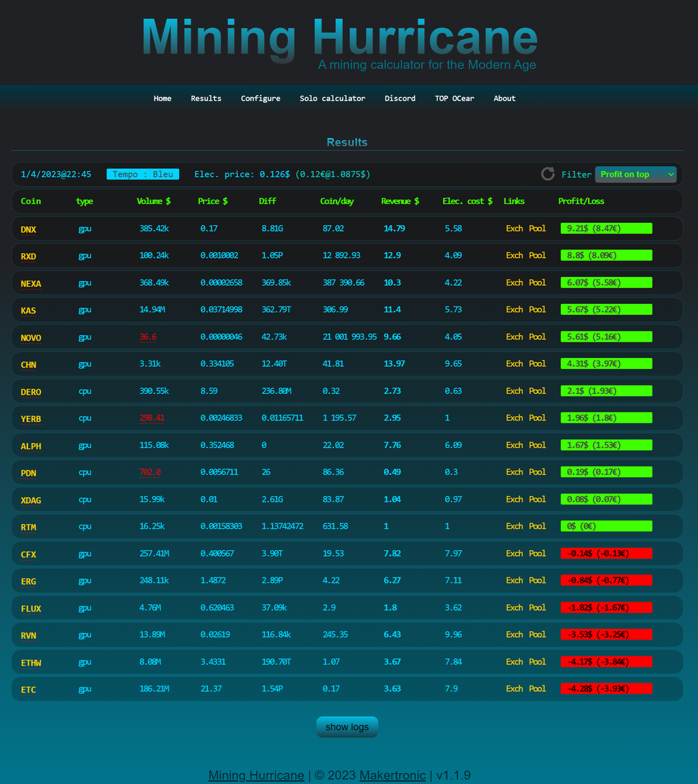Open the About menu item

click(505, 99)
